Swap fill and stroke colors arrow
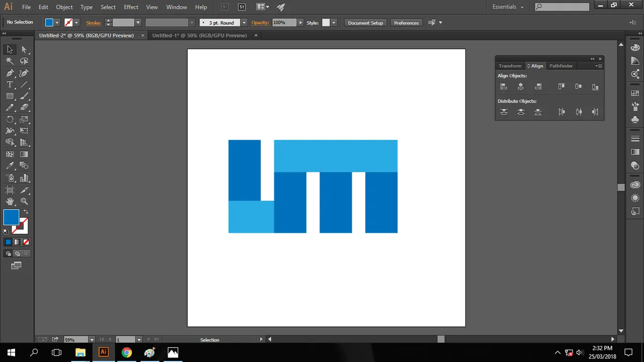Image resolution: width=644 pixels, height=362 pixels. click(26, 212)
